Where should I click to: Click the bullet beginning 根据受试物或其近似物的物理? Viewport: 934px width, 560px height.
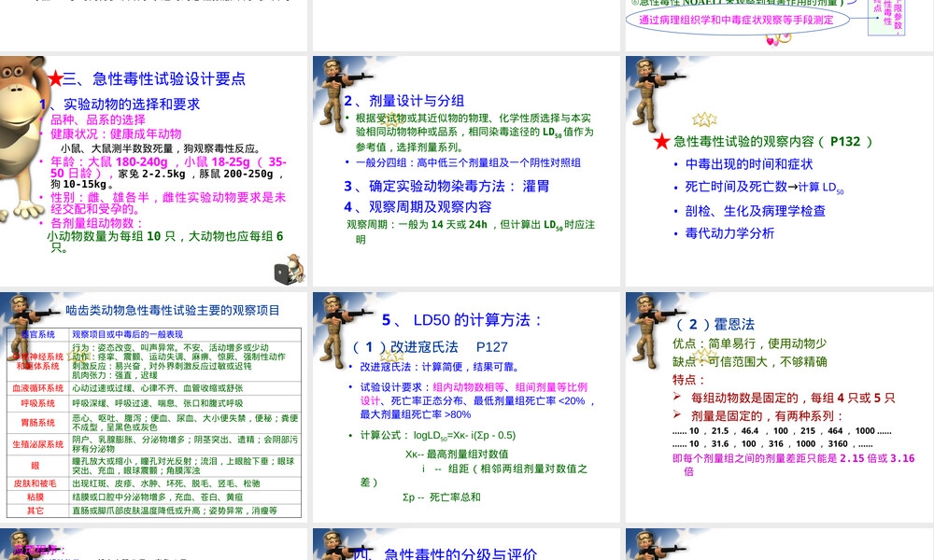click(x=474, y=133)
